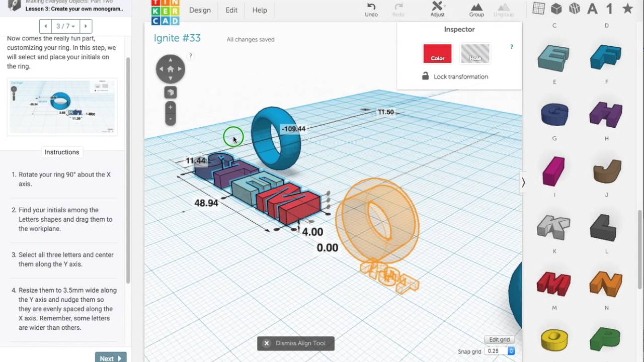Image resolution: width=644 pixels, height=362 pixels.
Task: Select the magenta letter I shape
Action: (x=554, y=170)
